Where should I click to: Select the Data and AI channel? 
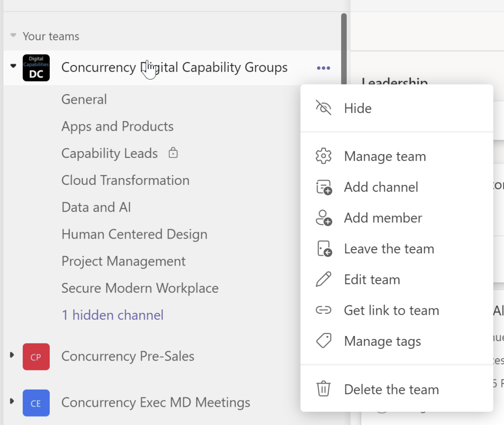coord(96,207)
